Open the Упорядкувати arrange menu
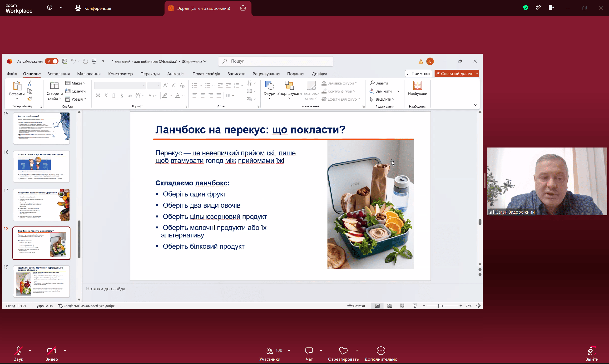The width and height of the screenshot is (609, 364). 289,90
